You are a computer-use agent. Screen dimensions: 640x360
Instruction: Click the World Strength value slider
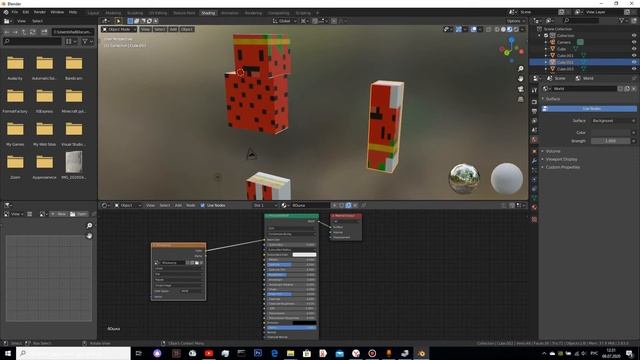[610, 141]
